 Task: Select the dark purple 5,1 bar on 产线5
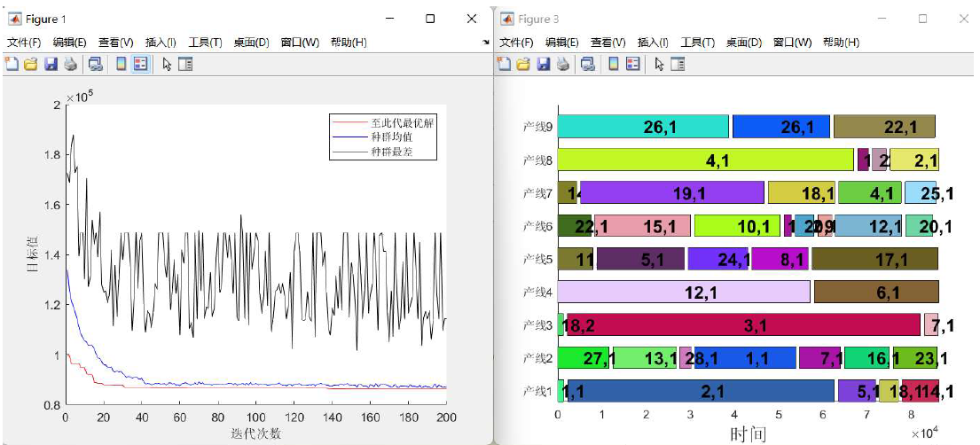click(x=640, y=259)
